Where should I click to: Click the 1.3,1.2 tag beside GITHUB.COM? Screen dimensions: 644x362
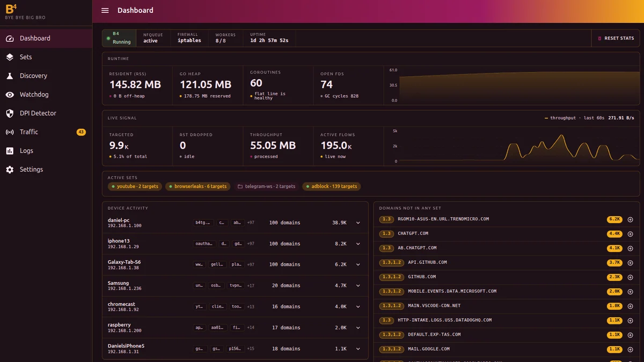click(x=391, y=277)
